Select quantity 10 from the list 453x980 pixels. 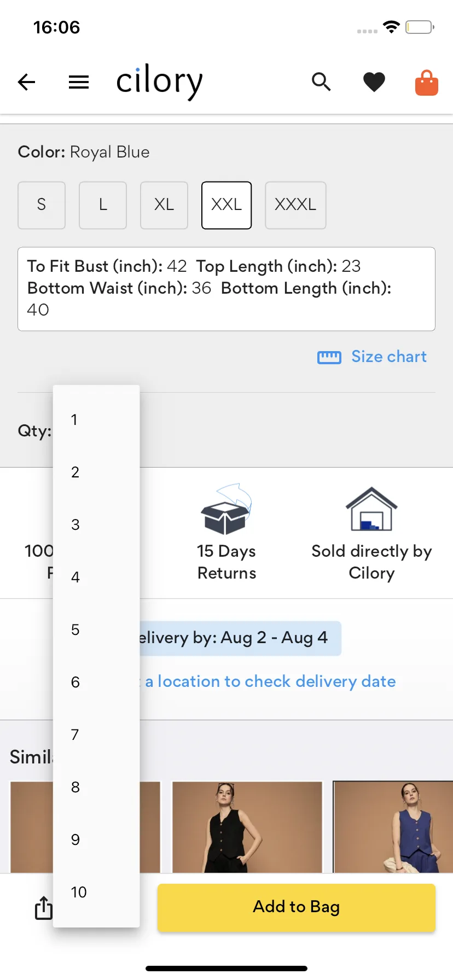pyautogui.click(x=79, y=892)
